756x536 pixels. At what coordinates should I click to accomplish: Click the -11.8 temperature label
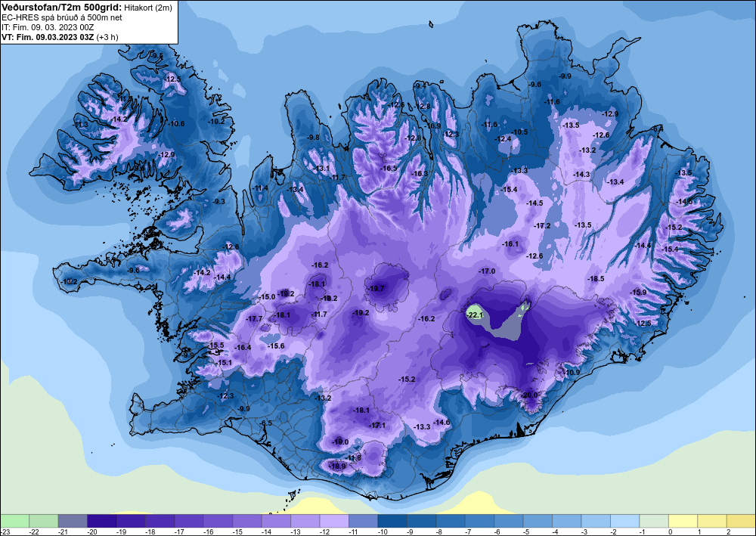[353, 458]
